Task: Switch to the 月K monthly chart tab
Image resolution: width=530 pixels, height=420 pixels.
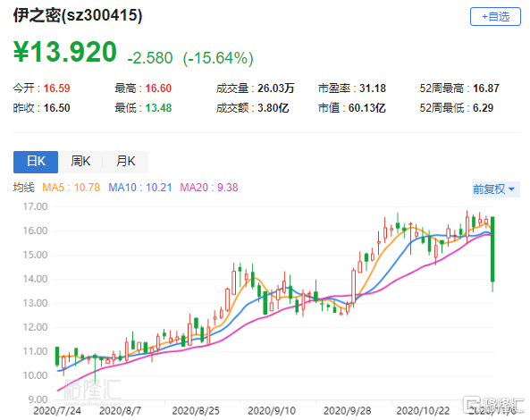Action: tap(125, 162)
